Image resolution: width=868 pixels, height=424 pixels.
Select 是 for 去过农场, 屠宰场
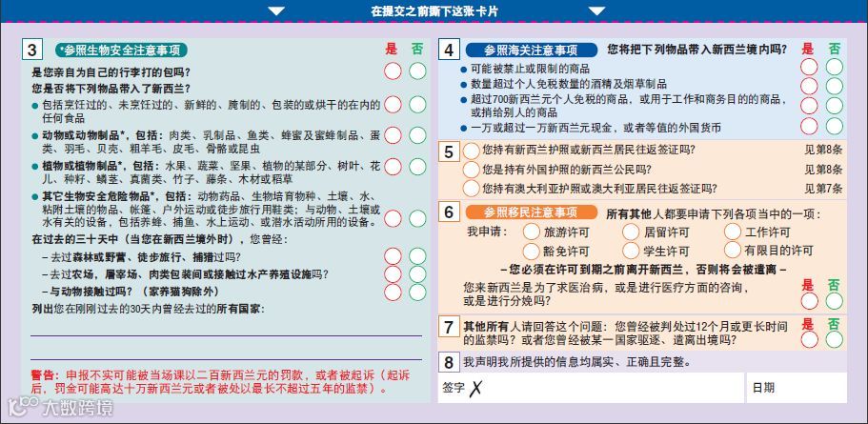[x=393, y=274]
